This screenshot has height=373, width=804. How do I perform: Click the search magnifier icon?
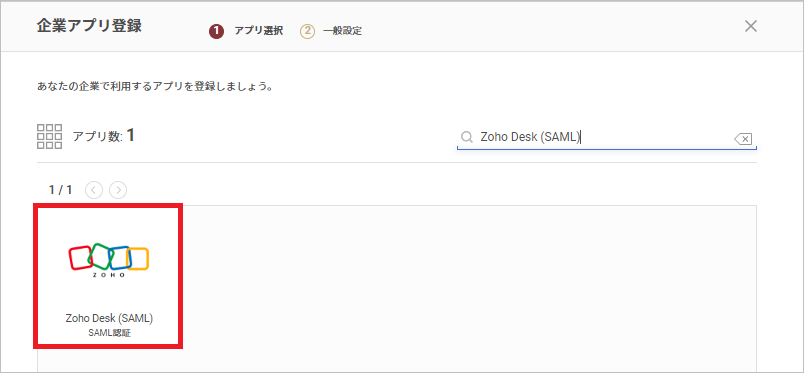tap(466, 137)
